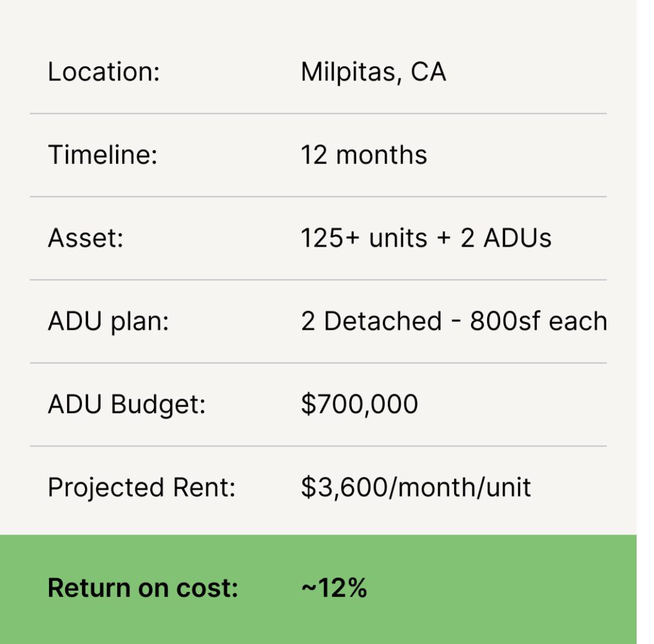Select the ~12% return value

[x=334, y=588]
